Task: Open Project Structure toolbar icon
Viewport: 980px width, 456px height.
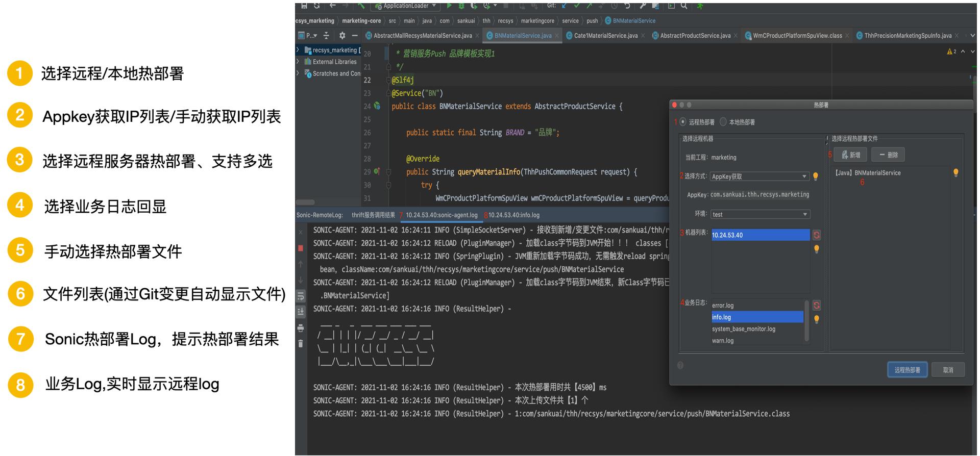Action: pyautogui.click(x=656, y=6)
